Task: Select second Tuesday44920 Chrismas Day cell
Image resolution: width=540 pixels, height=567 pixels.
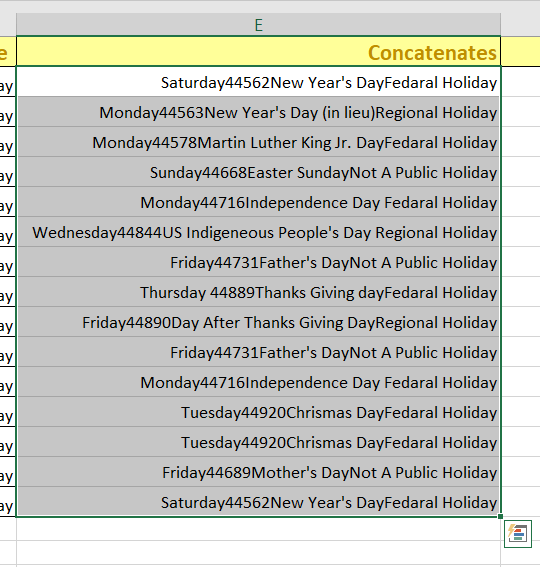Action: [x=259, y=442]
